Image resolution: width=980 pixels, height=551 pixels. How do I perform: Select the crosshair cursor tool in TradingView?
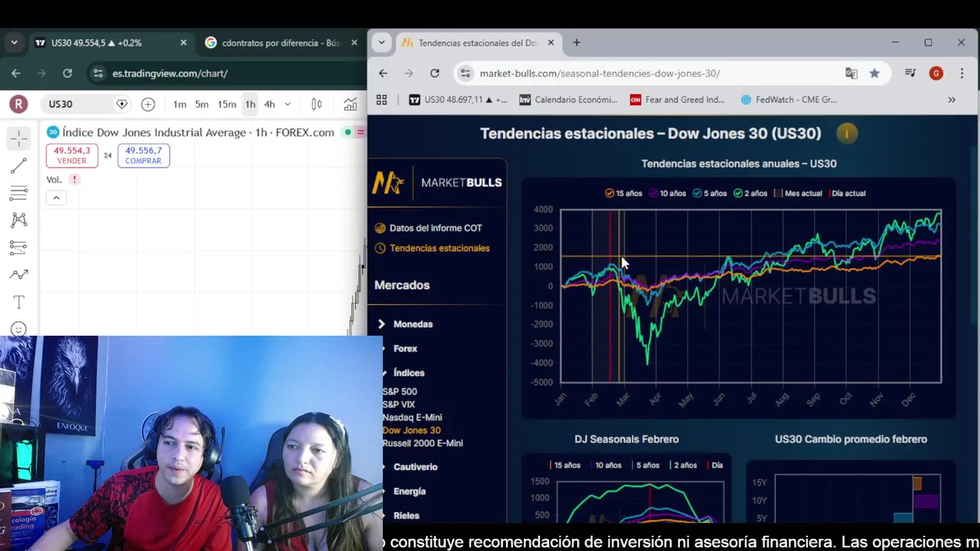[x=18, y=138]
